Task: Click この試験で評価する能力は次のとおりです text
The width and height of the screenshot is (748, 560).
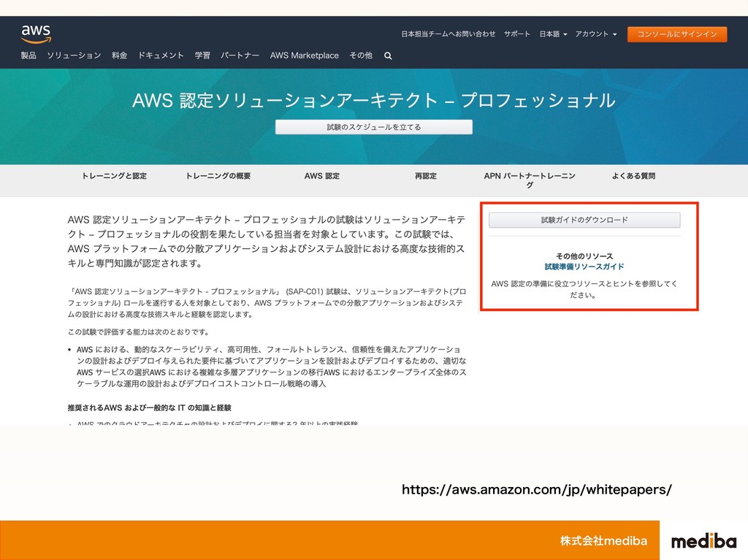Action: 138,332
